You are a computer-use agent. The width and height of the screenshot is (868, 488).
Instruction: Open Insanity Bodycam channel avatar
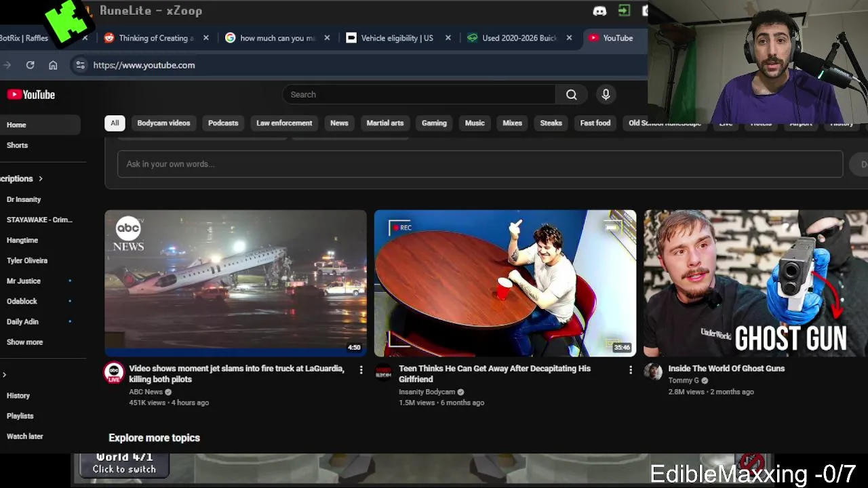point(383,372)
